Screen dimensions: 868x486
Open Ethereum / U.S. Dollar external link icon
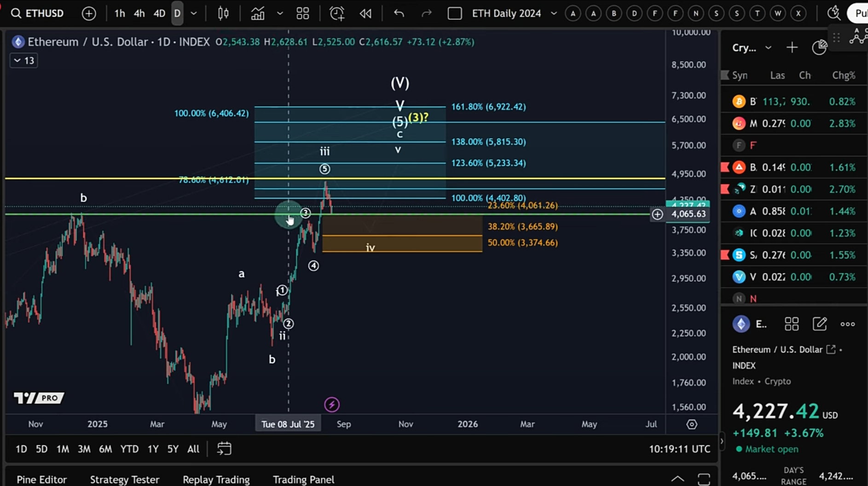coord(831,349)
